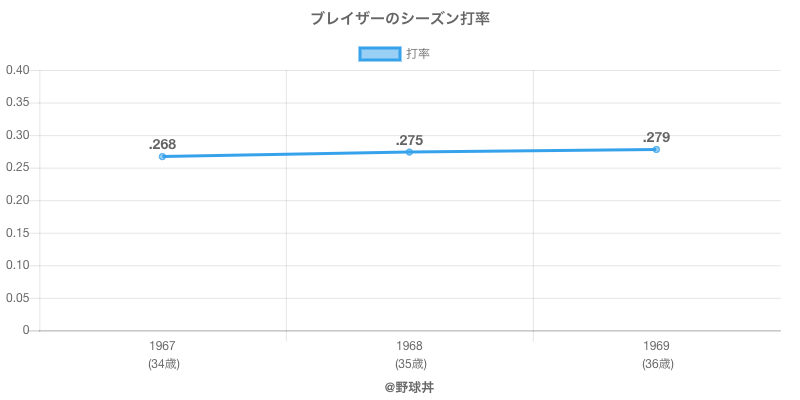Click the 0.10 y-axis tick label
The height and width of the screenshot is (400, 800).
pyautogui.click(x=18, y=266)
